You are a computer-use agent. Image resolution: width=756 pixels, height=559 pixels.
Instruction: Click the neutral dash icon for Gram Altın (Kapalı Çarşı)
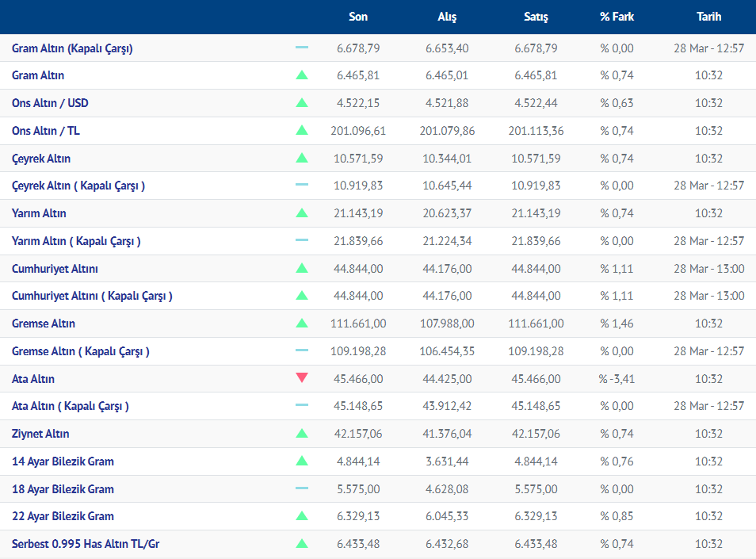(302, 48)
